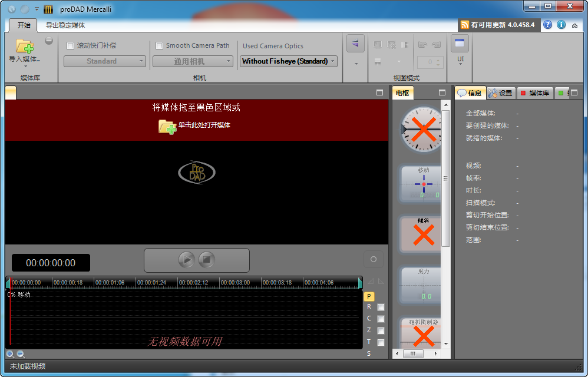Click the timeline left trim start handle
588x377 pixels.
click(8, 283)
